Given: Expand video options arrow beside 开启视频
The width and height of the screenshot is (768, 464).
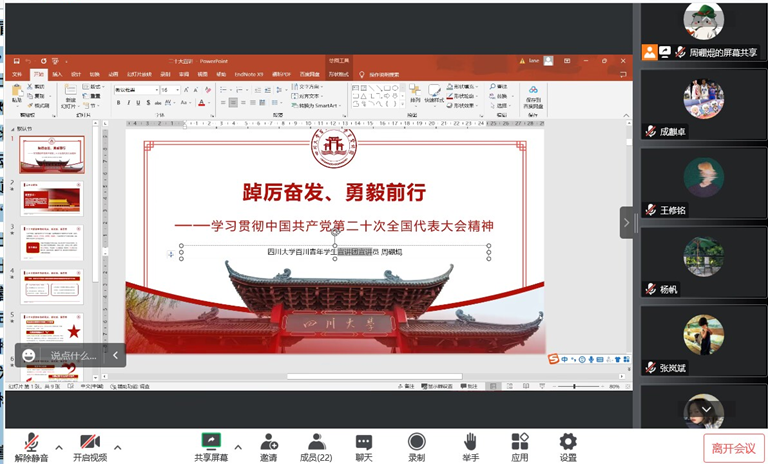Looking at the screenshot, I should pos(118,446).
